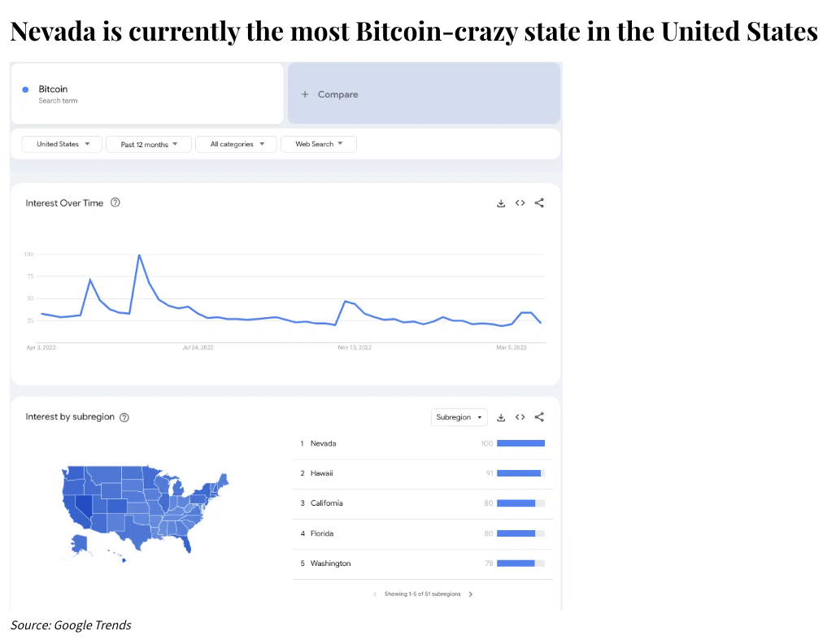This screenshot has height=644, width=836.
Task: Go to previous page of subregions
Action: click(375, 594)
